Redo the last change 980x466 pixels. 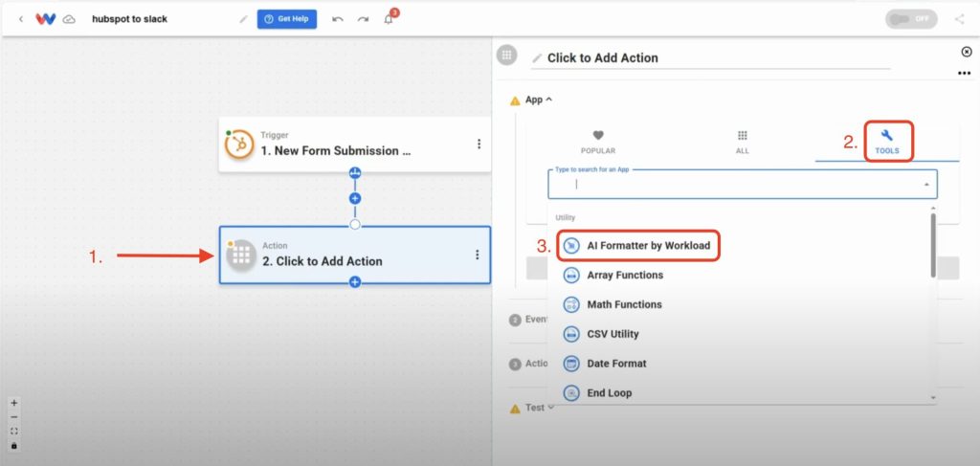point(363,19)
